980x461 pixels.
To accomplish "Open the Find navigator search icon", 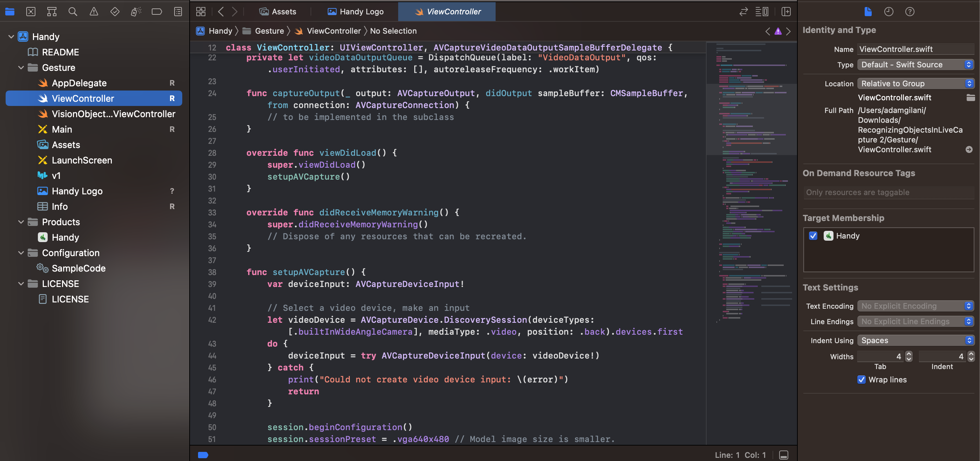I will (x=73, y=12).
